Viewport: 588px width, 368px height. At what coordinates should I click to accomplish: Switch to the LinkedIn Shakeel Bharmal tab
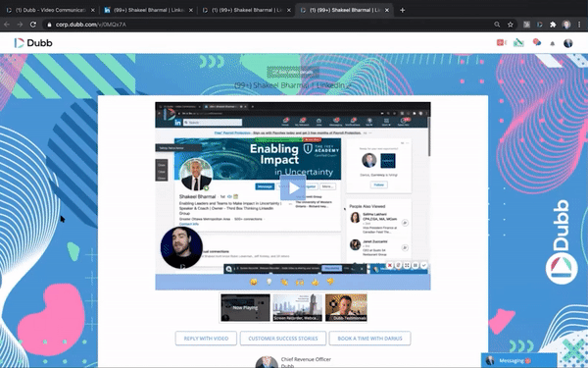(x=149, y=10)
